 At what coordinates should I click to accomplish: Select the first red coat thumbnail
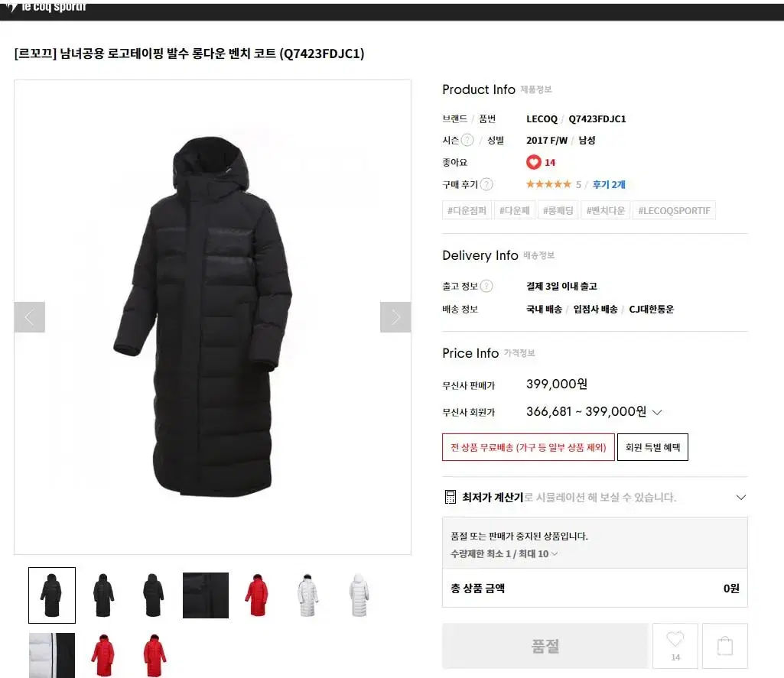256,595
